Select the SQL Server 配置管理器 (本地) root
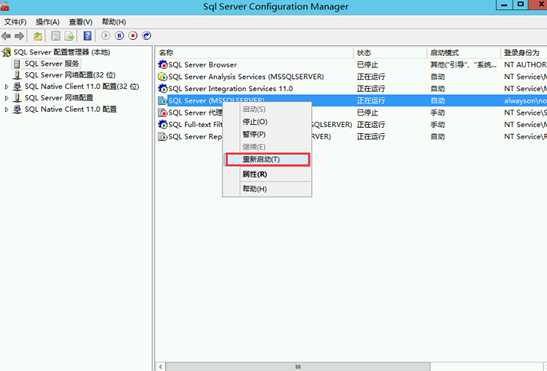This screenshot has width=547, height=371. coord(62,52)
